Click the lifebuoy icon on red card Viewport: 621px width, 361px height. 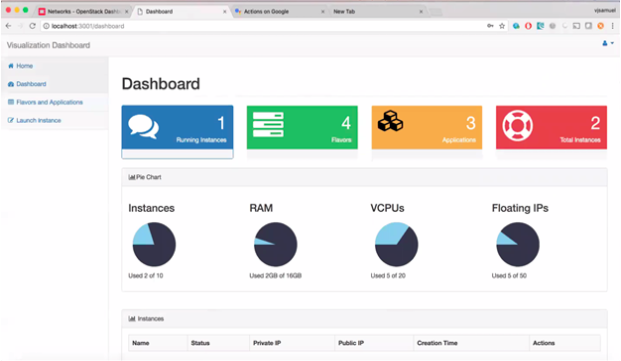tap(518, 125)
